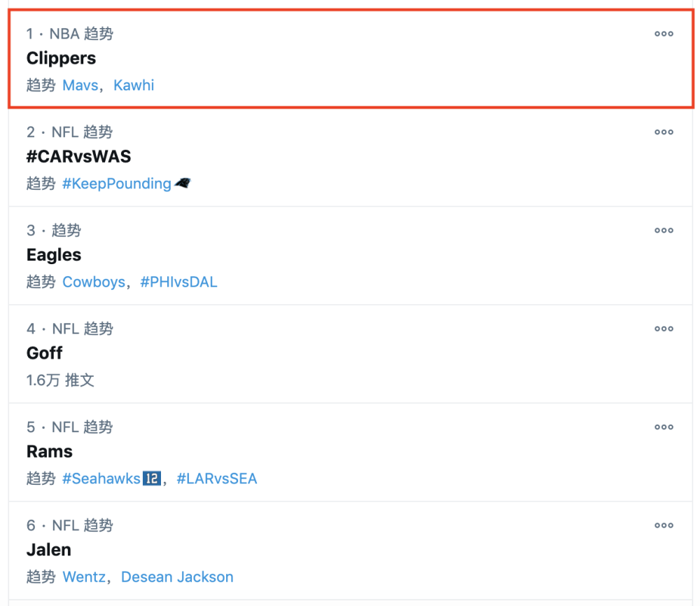The height and width of the screenshot is (606, 700).
Task: Open the #KeepPounding hashtag link
Action: pyautogui.click(x=117, y=184)
